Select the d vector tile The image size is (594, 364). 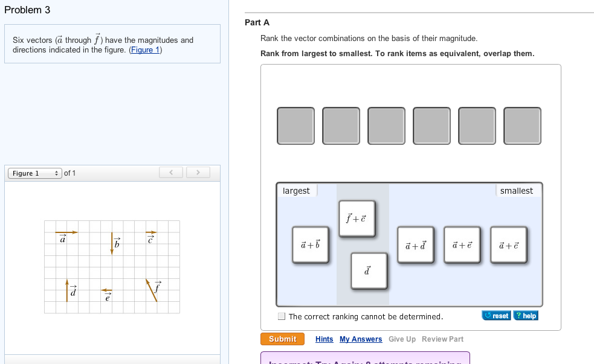[x=369, y=271]
